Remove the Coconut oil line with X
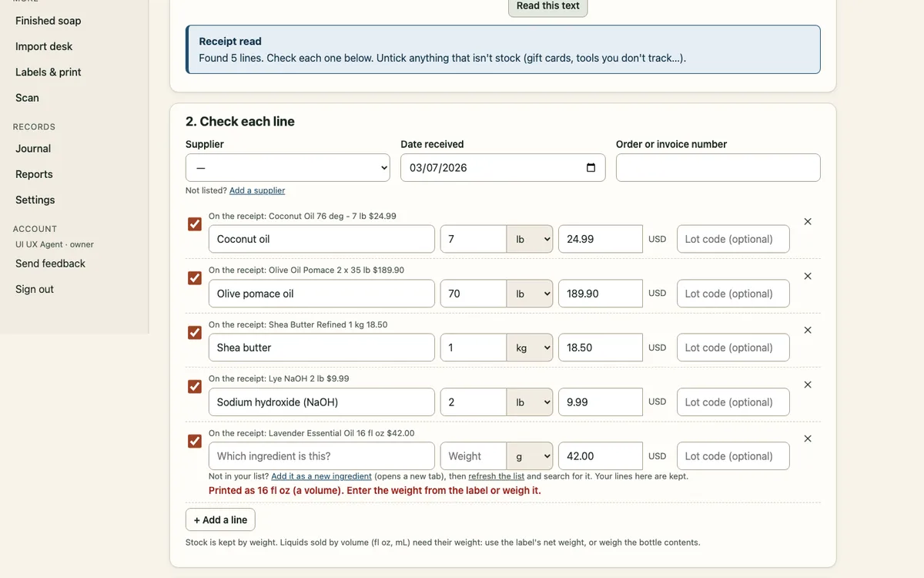Viewport: 924px width, 578px height. pos(808,222)
